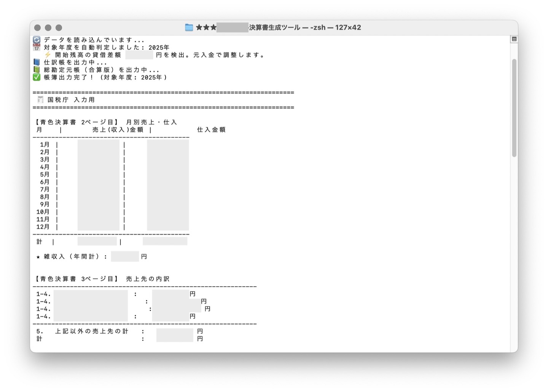Click the lightning bolt emoji before 開始残高
Image resolution: width=548 pixels, height=392 pixels.
(x=48, y=55)
